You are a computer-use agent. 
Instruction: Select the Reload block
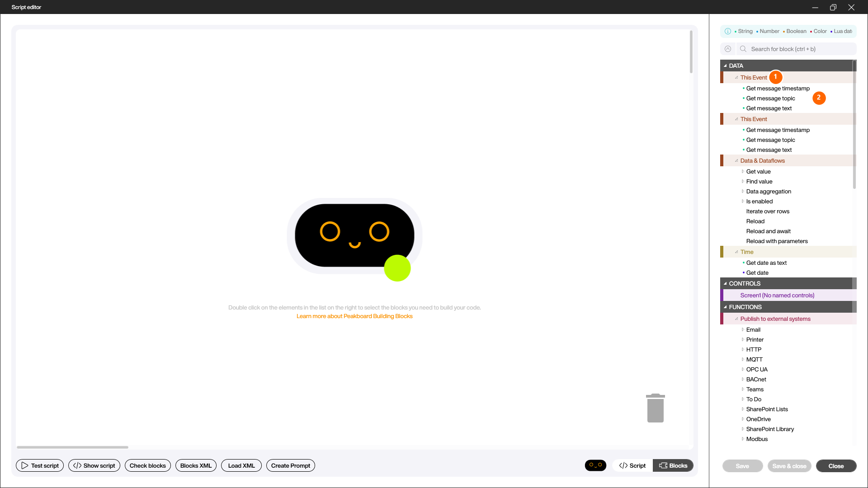755,221
